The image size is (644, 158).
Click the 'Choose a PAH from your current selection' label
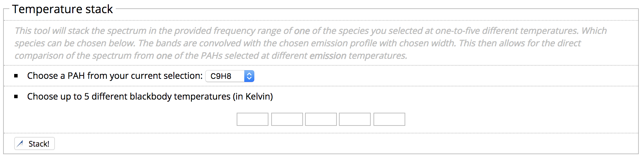pyautogui.click(x=115, y=76)
